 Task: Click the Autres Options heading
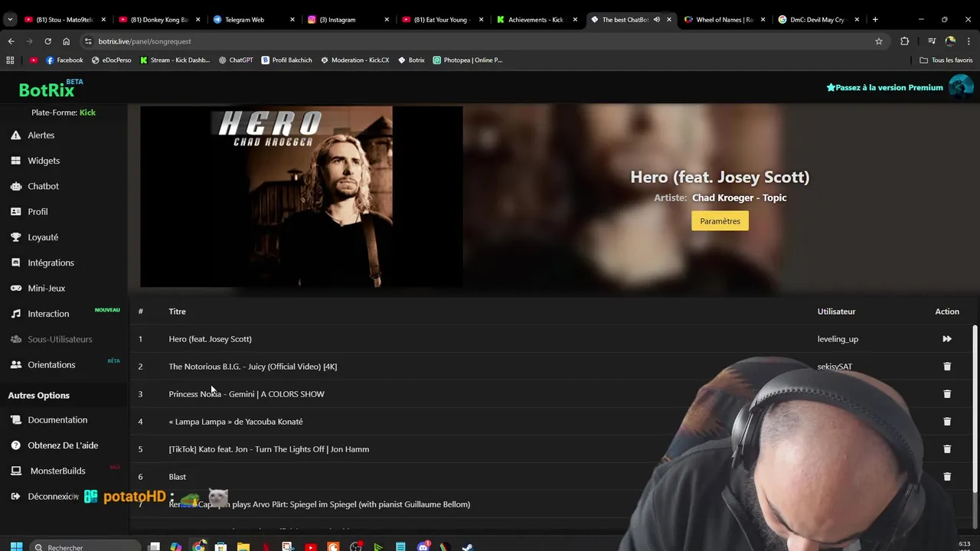click(38, 395)
